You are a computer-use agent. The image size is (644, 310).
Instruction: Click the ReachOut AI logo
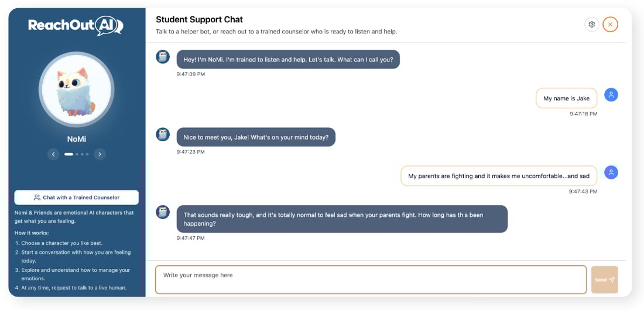pos(76,25)
